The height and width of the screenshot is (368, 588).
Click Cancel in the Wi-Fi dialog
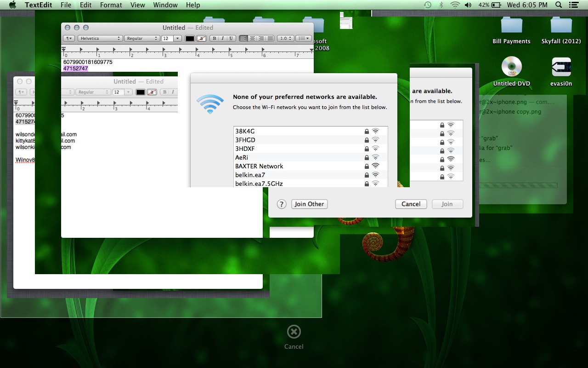(x=411, y=204)
